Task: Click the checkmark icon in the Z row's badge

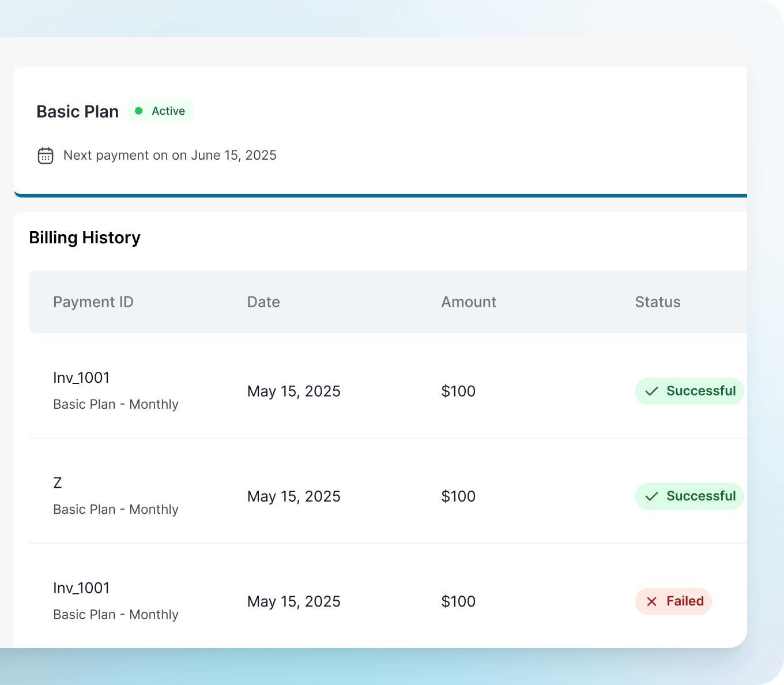Action: point(651,496)
